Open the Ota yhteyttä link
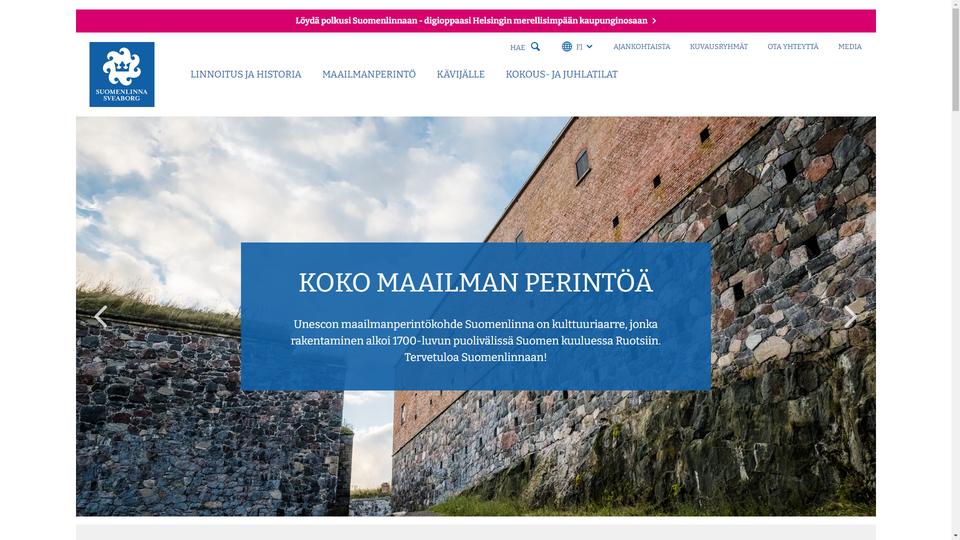The width and height of the screenshot is (960, 540). click(x=793, y=47)
